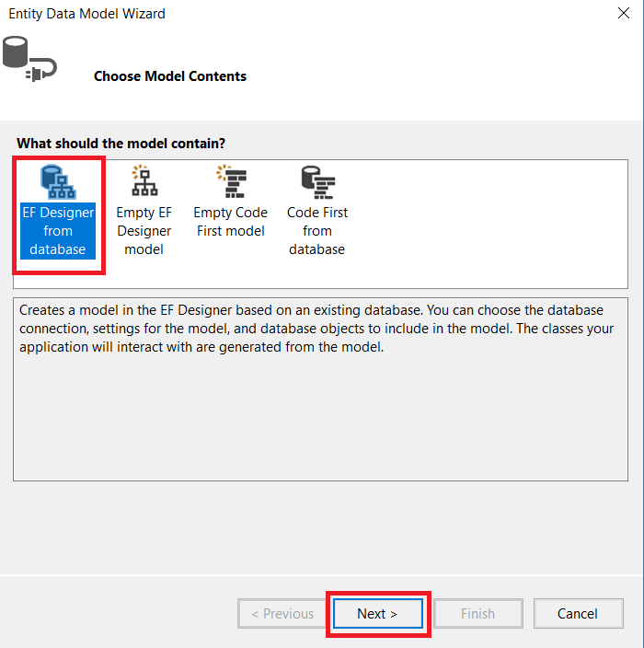Screen dimensions: 644x648
Task: Close the wizard with the X button
Action: pos(624,13)
